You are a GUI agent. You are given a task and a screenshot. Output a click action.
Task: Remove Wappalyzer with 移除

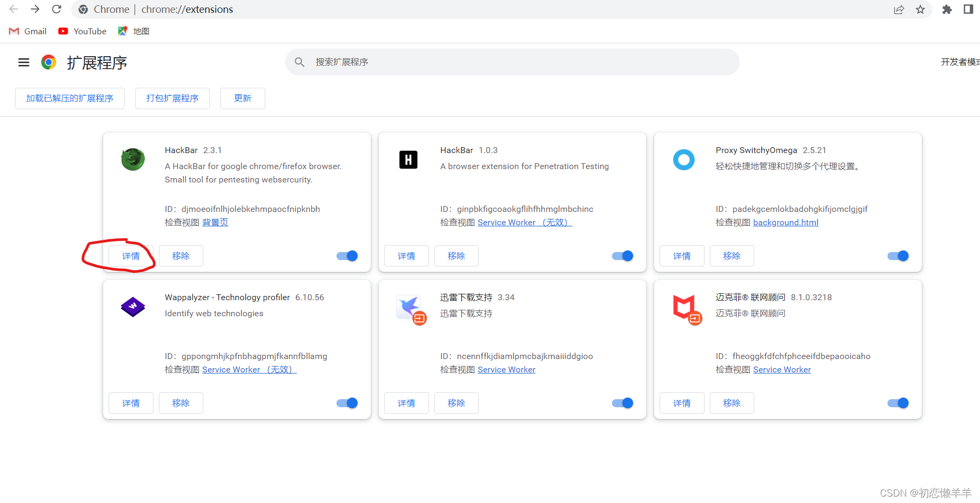coord(181,403)
